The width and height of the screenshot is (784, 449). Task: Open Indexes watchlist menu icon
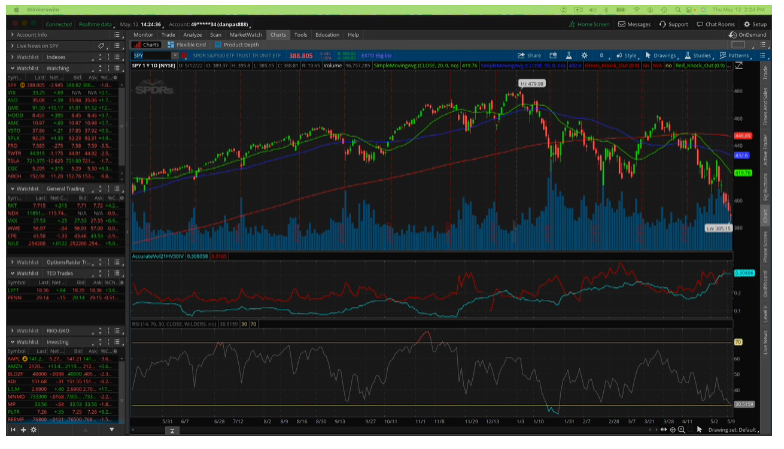(x=117, y=57)
